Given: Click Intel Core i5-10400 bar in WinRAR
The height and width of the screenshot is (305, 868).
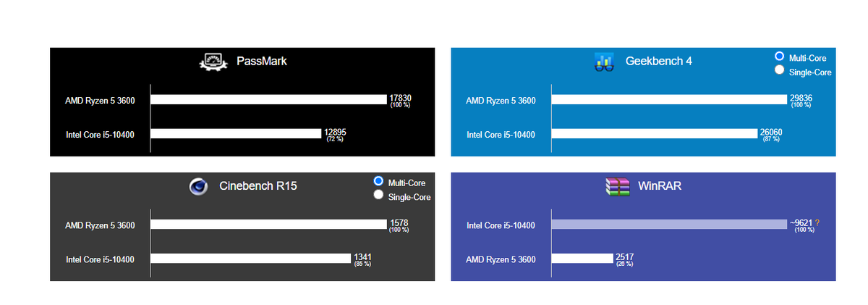Looking at the screenshot, I should [669, 225].
